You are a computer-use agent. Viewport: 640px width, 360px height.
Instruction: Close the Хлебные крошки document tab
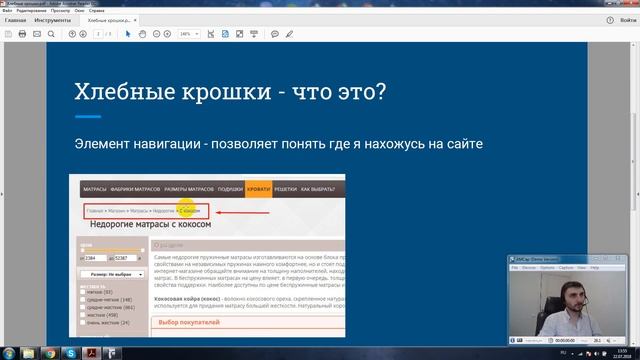point(135,20)
